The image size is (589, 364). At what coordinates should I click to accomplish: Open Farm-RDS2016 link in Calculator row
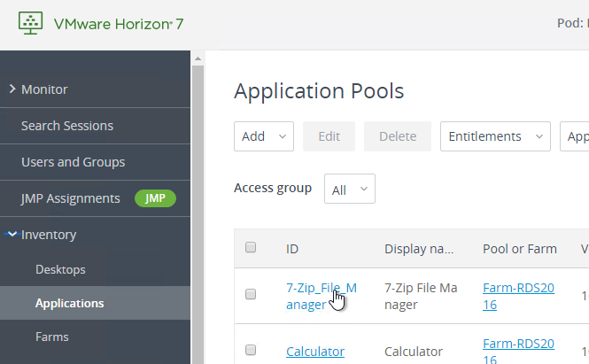tap(518, 352)
